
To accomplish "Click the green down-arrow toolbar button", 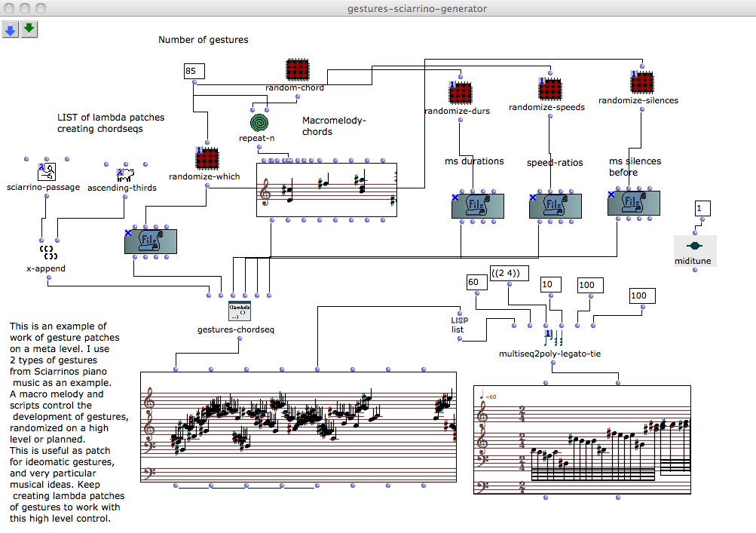I will (x=29, y=29).
